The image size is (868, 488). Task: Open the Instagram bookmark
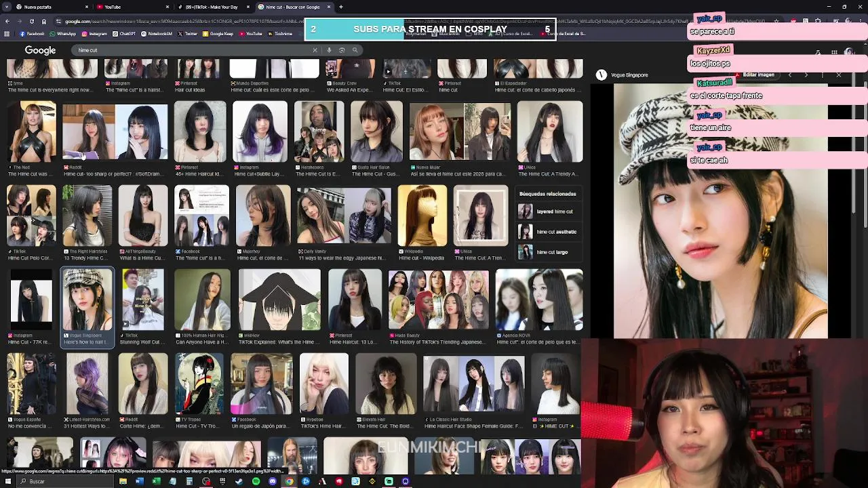(94, 34)
